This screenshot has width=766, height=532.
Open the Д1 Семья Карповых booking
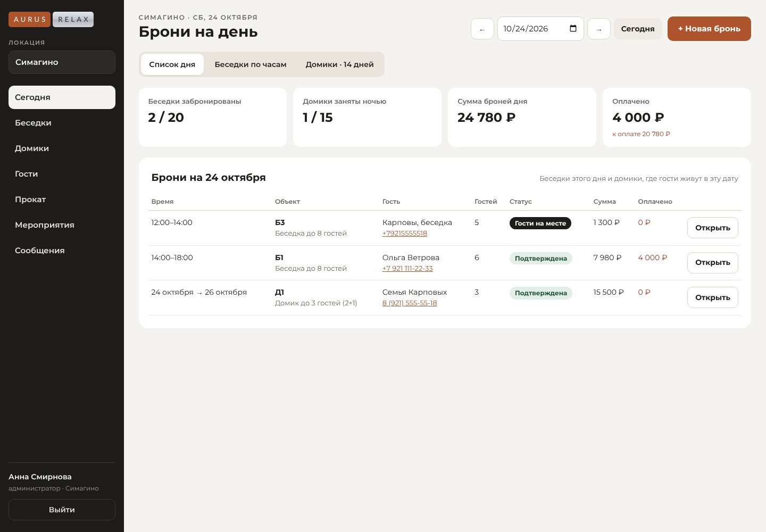click(712, 297)
